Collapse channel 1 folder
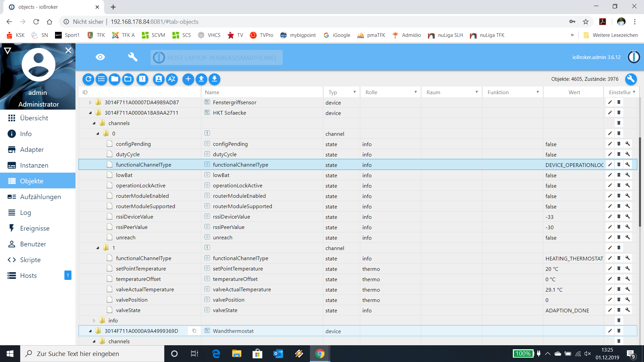 98,248
